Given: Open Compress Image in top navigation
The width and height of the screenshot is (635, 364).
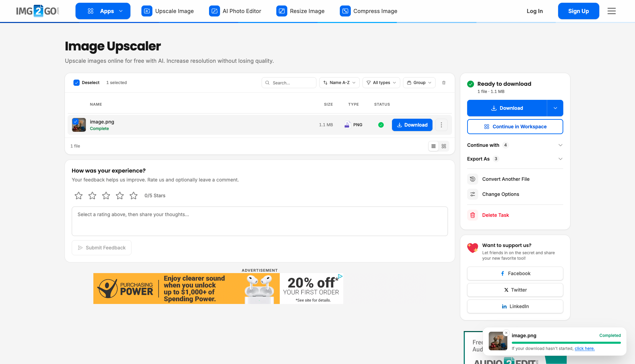Looking at the screenshot, I should (369, 11).
